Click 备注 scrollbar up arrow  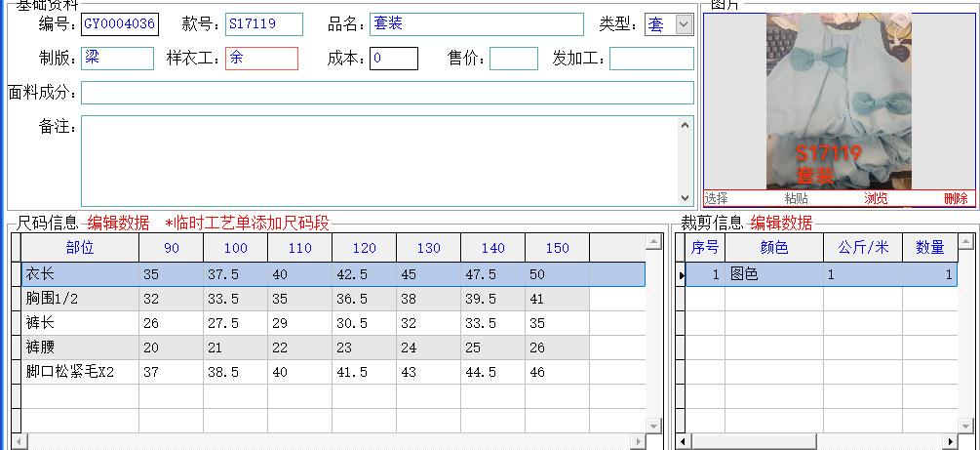pos(685,125)
